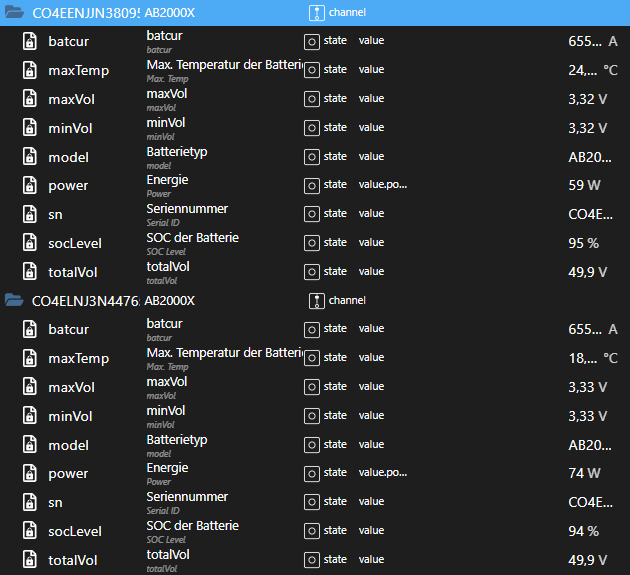
Task: Click file icon of first sn state
Action: (30, 214)
